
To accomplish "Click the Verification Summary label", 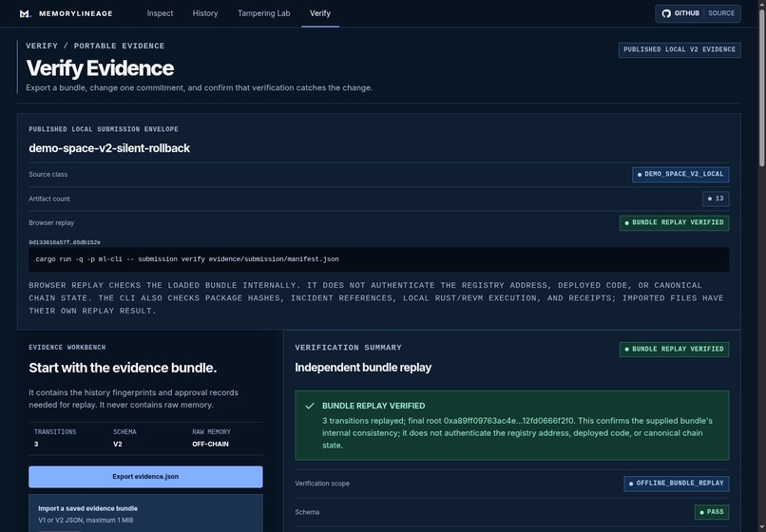I will tap(348, 348).
